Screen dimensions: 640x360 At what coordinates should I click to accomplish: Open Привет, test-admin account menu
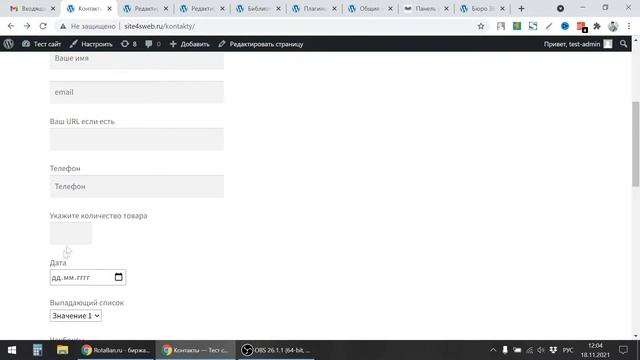[x=578, y=44]
